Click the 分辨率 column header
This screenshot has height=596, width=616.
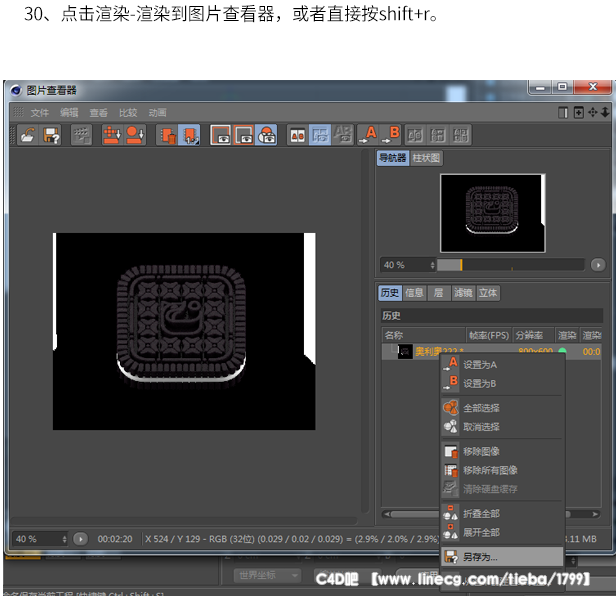tap(533, 335)
